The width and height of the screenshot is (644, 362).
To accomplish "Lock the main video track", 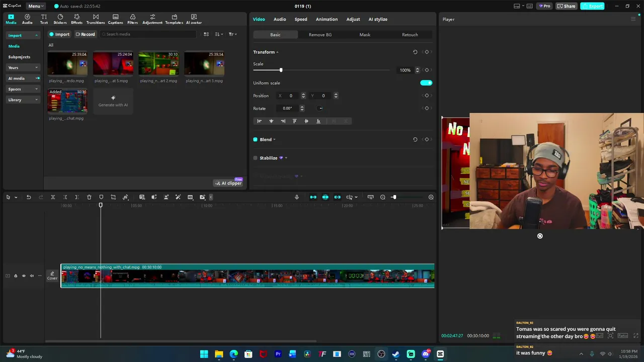I will coord(15,276).
